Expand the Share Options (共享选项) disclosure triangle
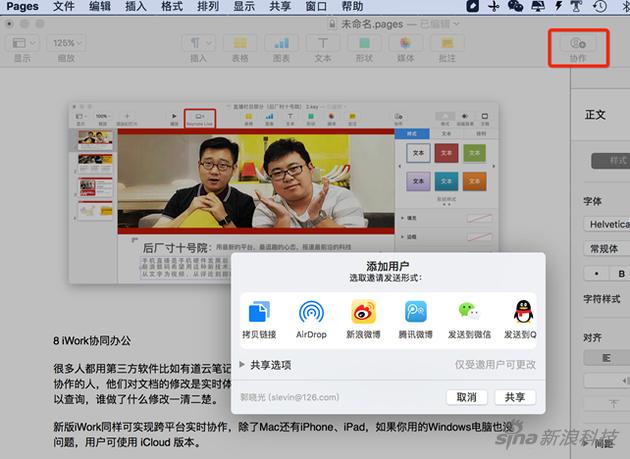 coord(242,365)
